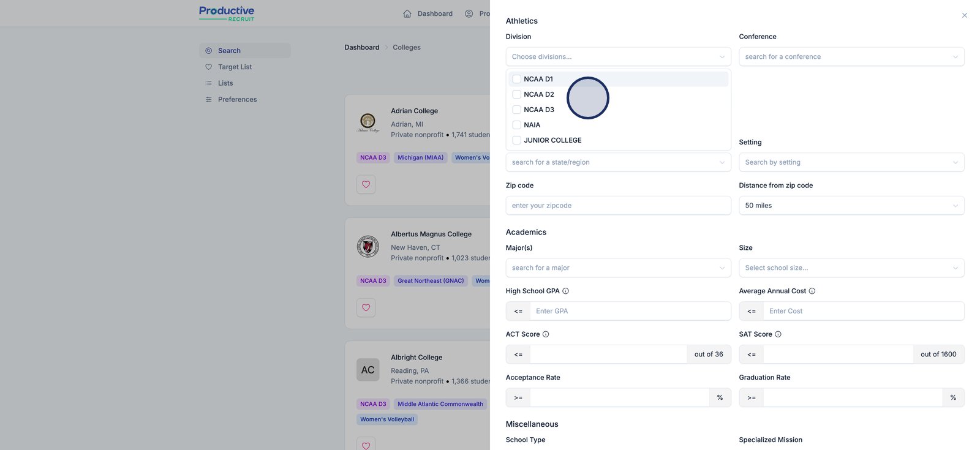The height and width of the screenshot is (450, 980).
Task: Close the filter panel with X icon
Action: (965, 15)
